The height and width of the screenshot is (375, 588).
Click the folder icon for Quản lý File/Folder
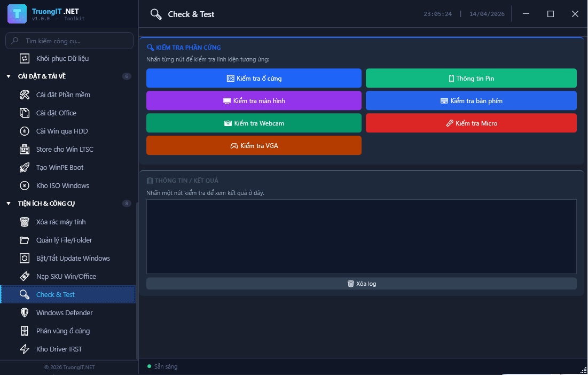(x=25, y=240)
